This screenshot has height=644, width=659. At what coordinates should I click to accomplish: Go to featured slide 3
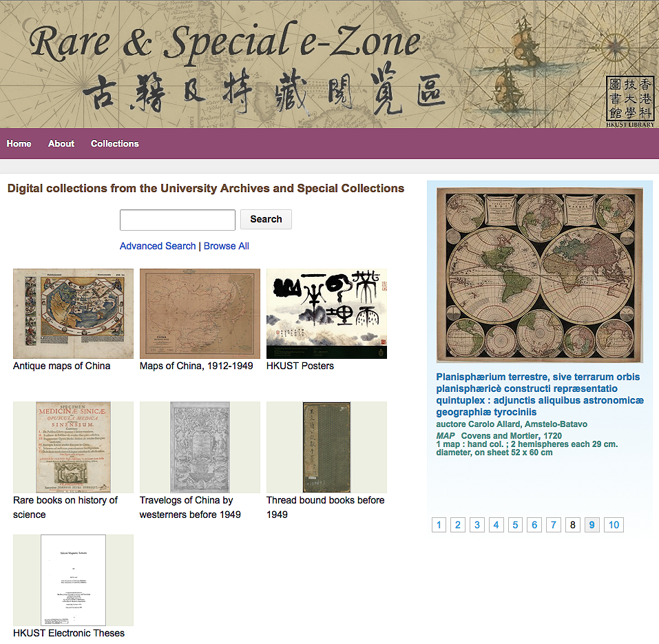[x=477, y=525]
